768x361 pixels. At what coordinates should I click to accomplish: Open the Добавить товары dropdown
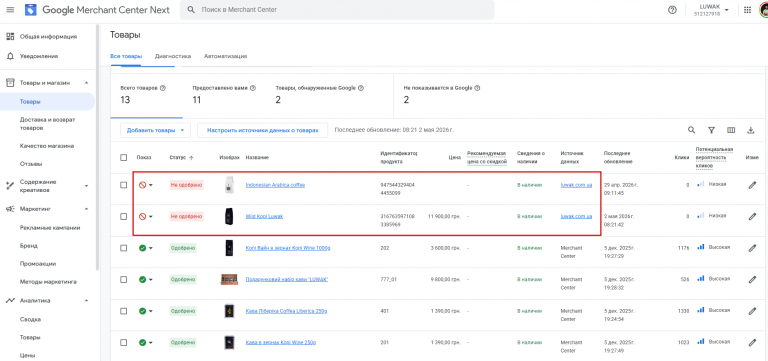click(155, 130)
